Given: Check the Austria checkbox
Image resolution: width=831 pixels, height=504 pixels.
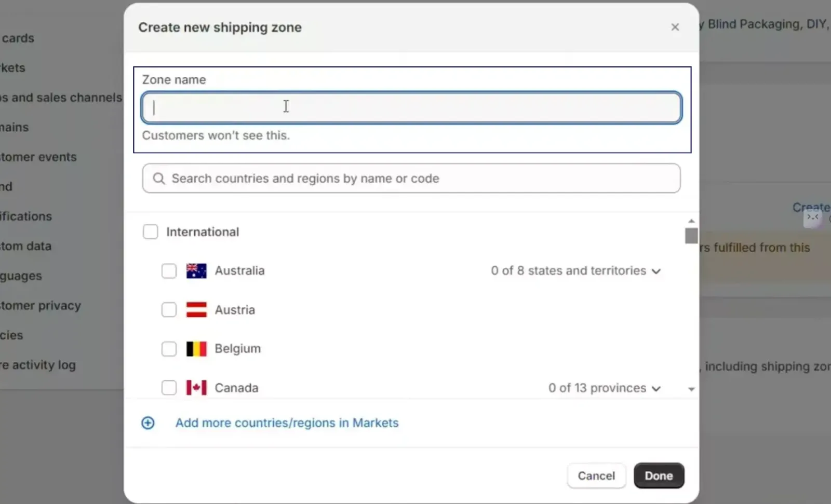Looking at the screenshot, I should (x=169, y=310).
